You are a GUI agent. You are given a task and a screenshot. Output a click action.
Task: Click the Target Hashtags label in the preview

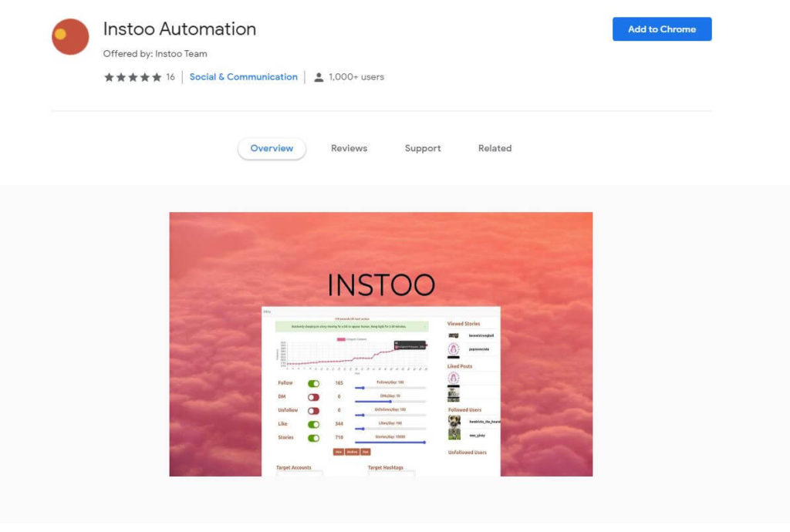(x=386, y=467)
